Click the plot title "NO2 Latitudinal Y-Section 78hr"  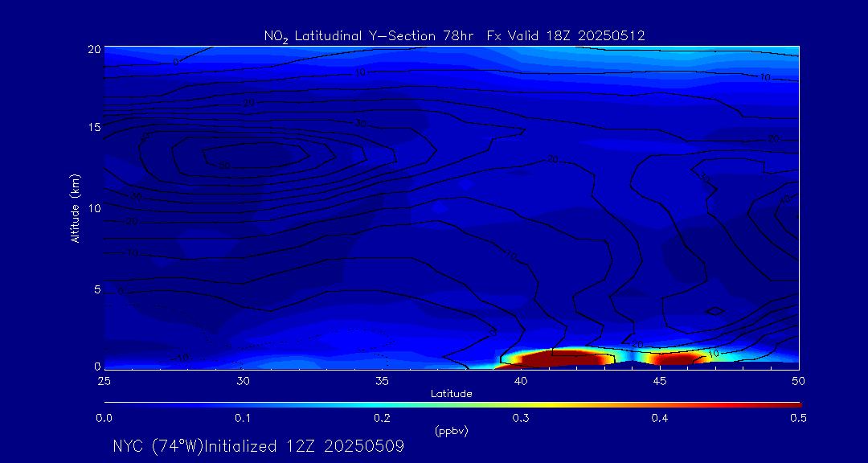[371, 36]
